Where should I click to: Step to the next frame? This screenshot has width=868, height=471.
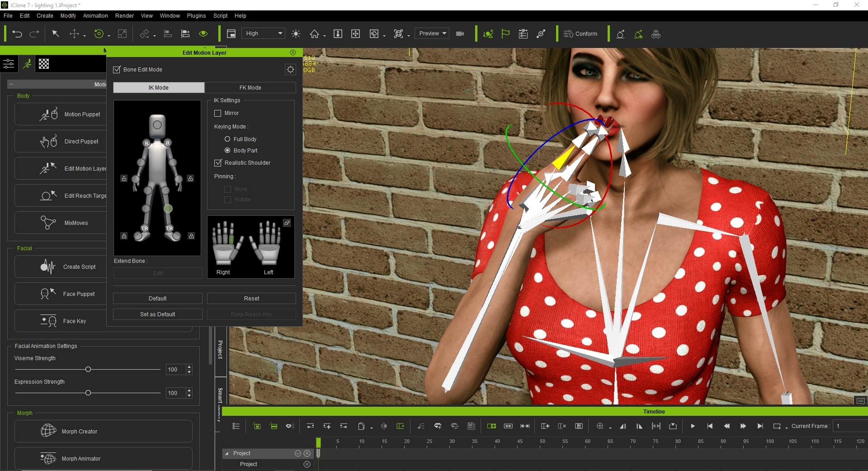click(x=743, y=426)
